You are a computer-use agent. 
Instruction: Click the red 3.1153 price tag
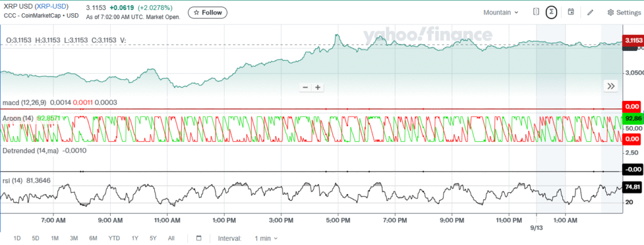(633, 40)
